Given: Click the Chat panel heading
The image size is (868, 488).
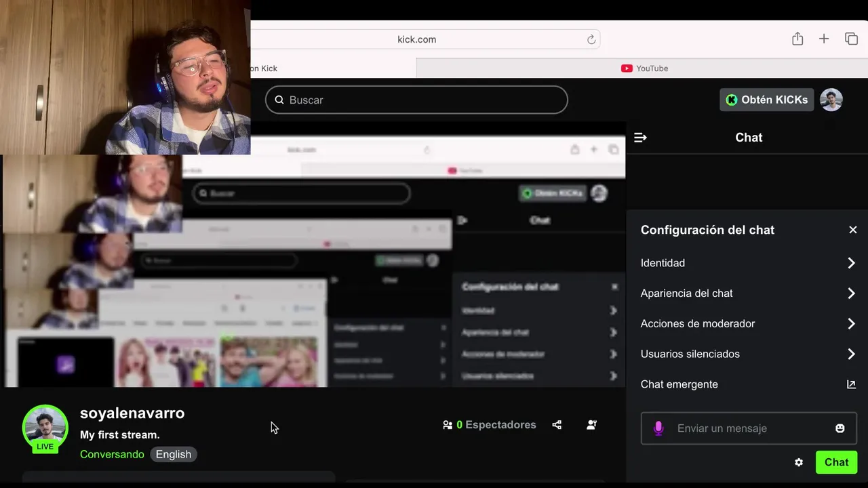Looking at the screenshot, I should [749, 138].
